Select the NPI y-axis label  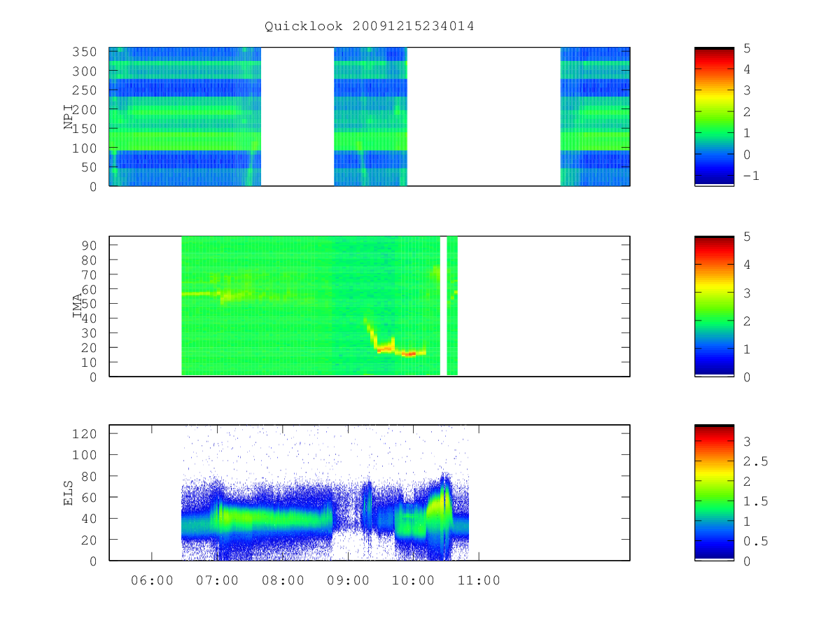[69, 117]
